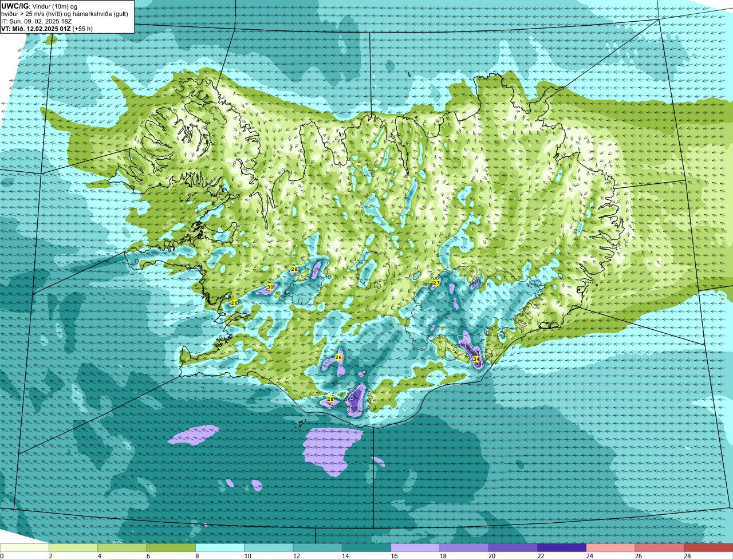Select the dark indigo 22–24 m/s legend swatch
733x560 pixels.
click(x=562, y=547)
